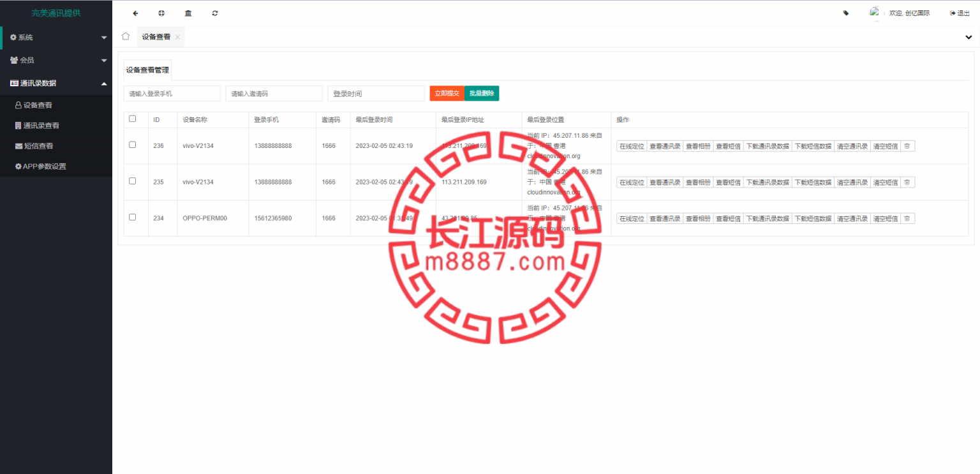Delete device row 234 with the trash icon
The height and width of the screenshot is (474, 980).
(x=907, y=219)
